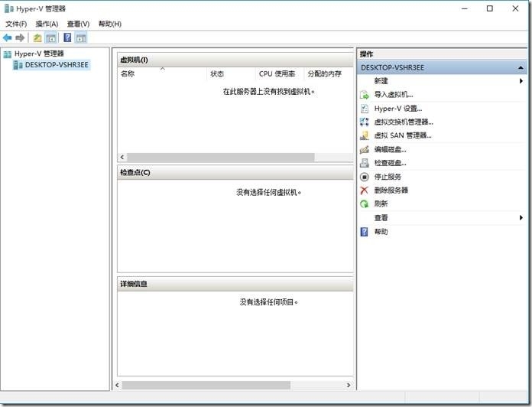
Task: Close the Hyper-V 管理器 window
Action: 515,8
